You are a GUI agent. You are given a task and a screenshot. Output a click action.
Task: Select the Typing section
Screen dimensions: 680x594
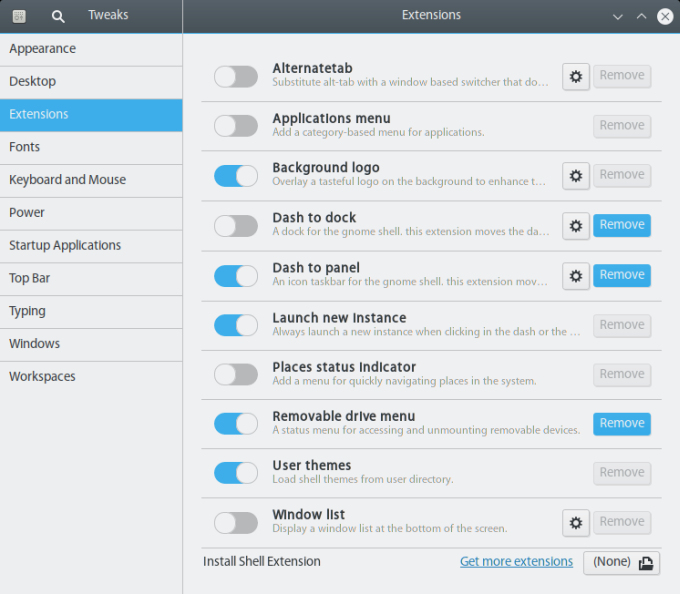click(x=91, y=312)
